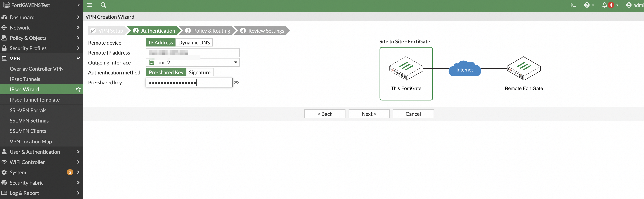644x199 pixels.
Task: Show the pre-shared key via the eye icon
Action: pyautogui.click(x=236, y=83)
